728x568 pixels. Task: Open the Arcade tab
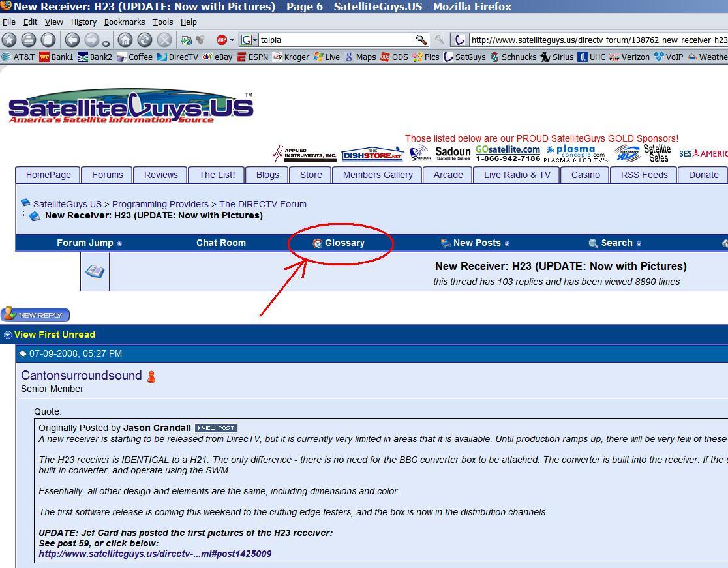[x=448, y=175]
